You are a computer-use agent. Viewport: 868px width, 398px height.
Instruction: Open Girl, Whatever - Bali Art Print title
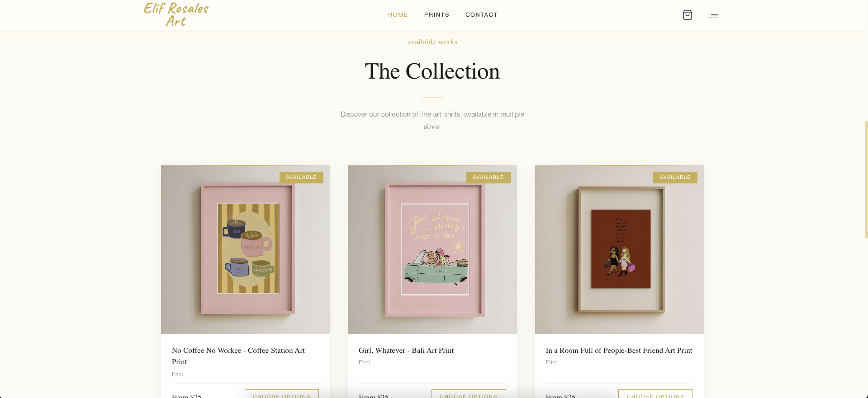[406, 351]
